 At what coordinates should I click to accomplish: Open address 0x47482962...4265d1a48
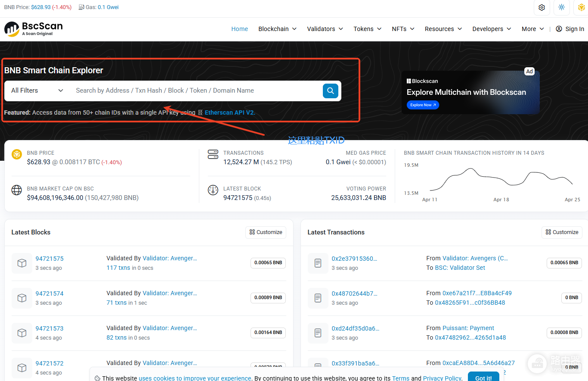coord(470,337)
